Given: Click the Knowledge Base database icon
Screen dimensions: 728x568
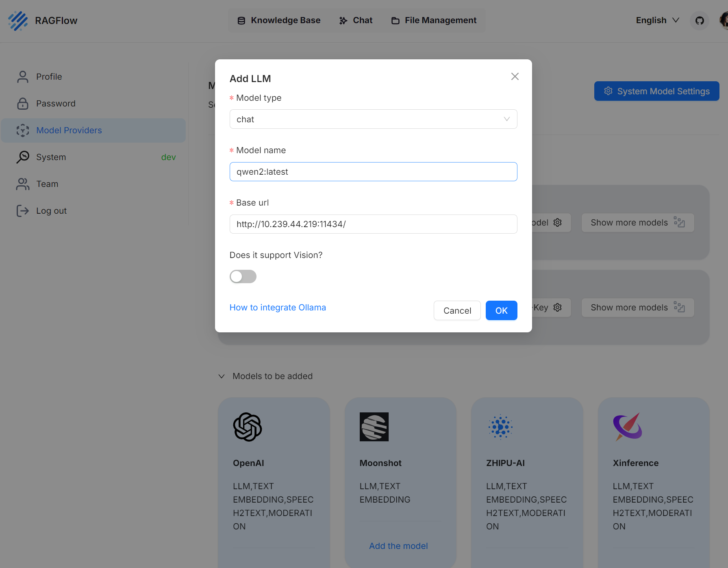Looking at the screenshot, I should 241,21.
